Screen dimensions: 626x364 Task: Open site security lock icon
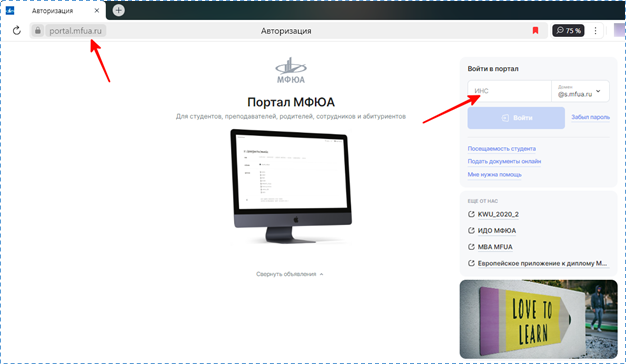pyautogui.click(x=38, y=30)
